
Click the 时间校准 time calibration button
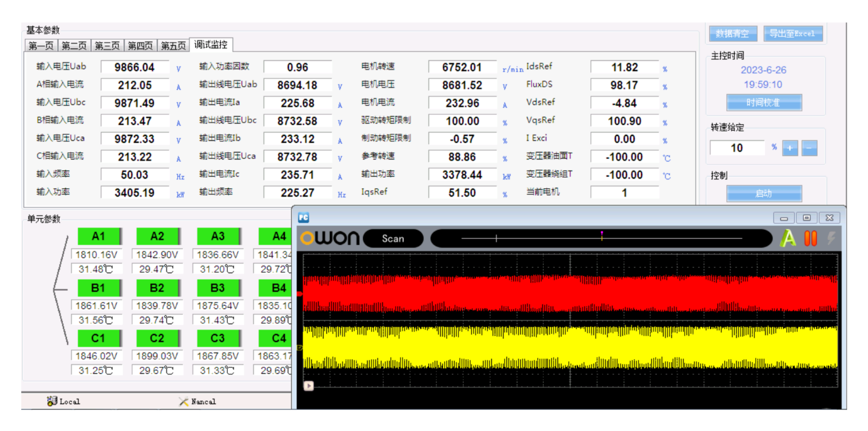764,102
